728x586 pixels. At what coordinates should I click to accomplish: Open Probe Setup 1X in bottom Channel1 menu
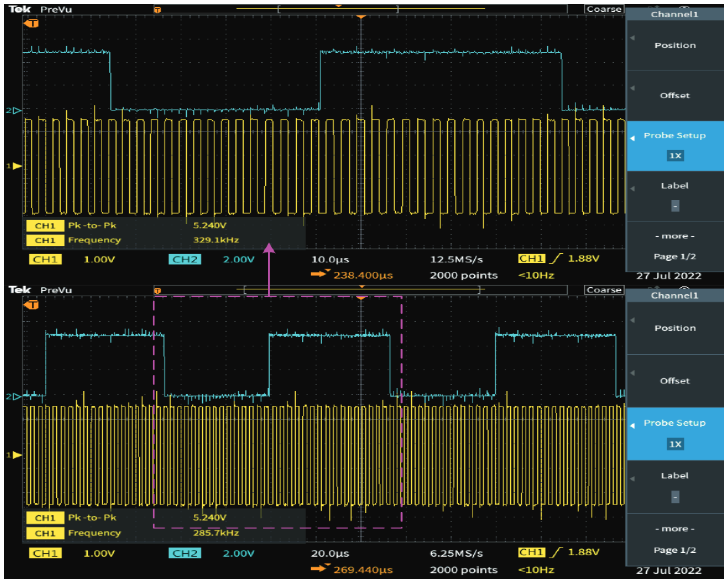coord(675,434)
